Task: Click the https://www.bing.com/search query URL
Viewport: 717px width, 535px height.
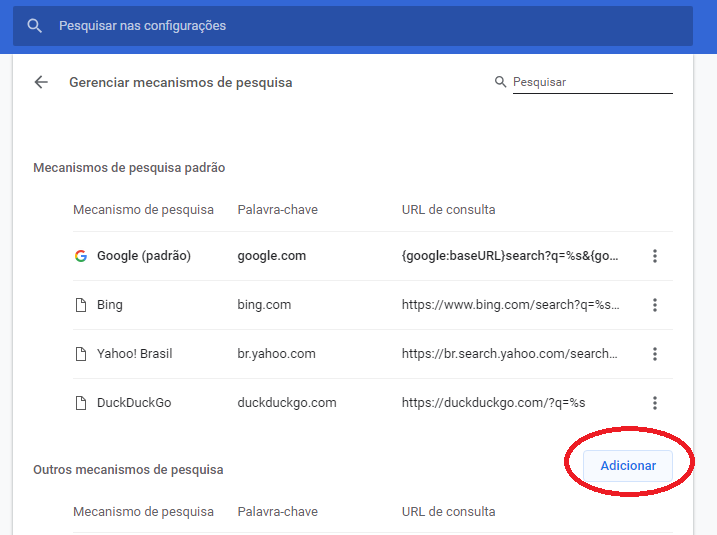Action: coord(511,305)
